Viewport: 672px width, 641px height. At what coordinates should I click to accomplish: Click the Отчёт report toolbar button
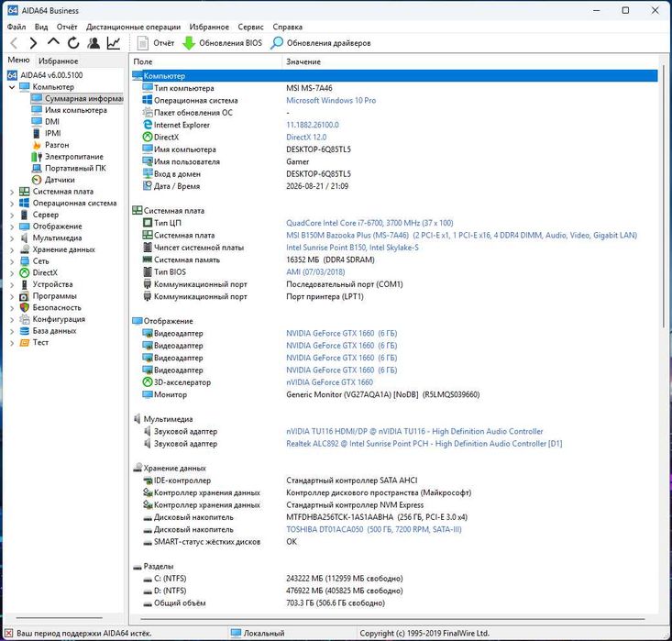(156, 43)
